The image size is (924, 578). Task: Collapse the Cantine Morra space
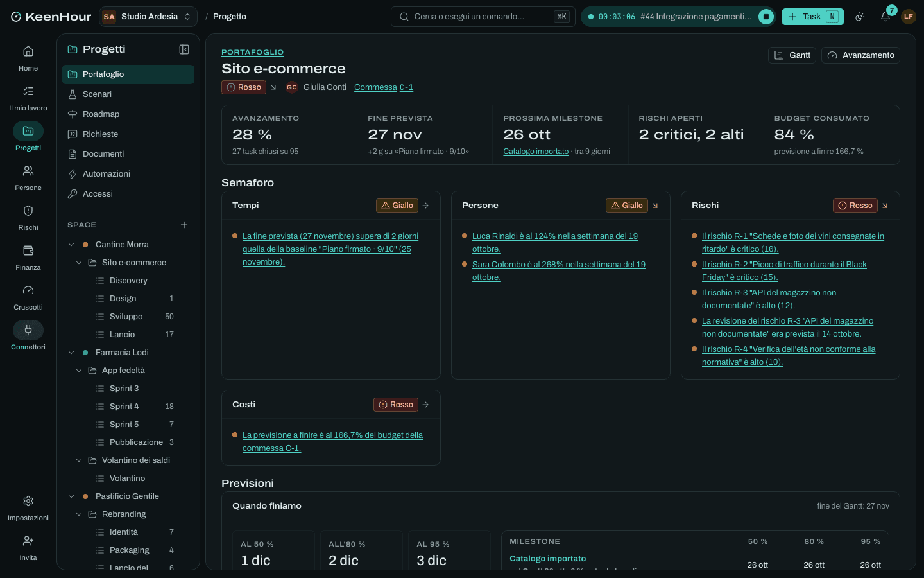71,245
